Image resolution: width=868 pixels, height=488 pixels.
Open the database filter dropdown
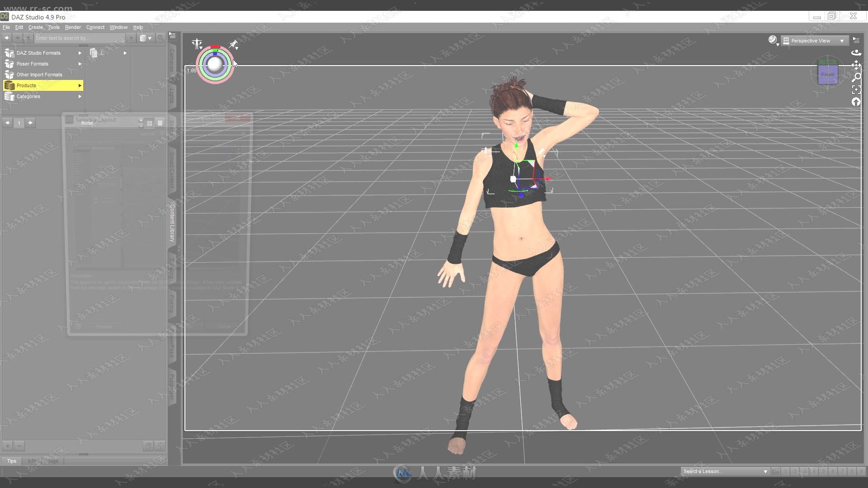[146, 38]
